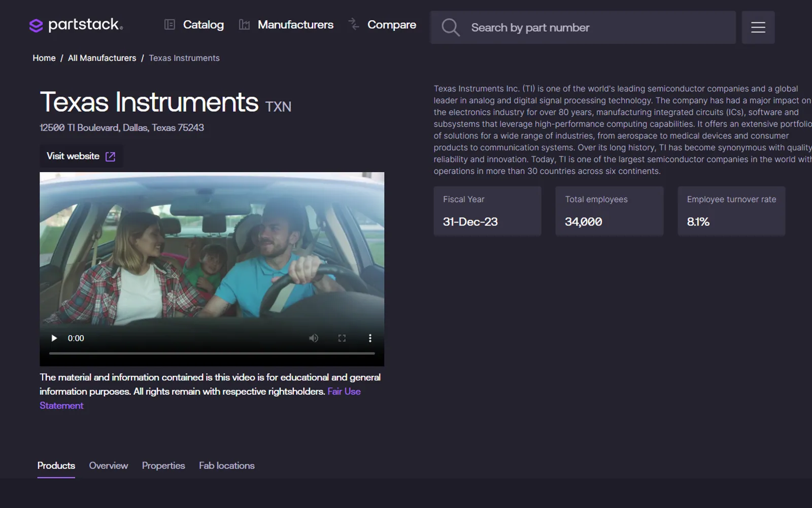The image size is (812, 508).
Task: Click the Texas Instruments breadcrumb text
Action: coord(184,58)
